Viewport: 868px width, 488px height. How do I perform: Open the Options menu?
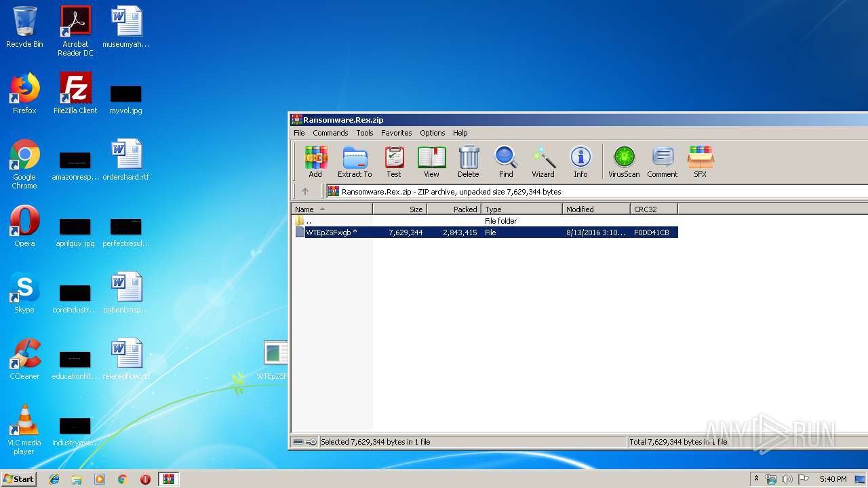click(x=433, y=133)
